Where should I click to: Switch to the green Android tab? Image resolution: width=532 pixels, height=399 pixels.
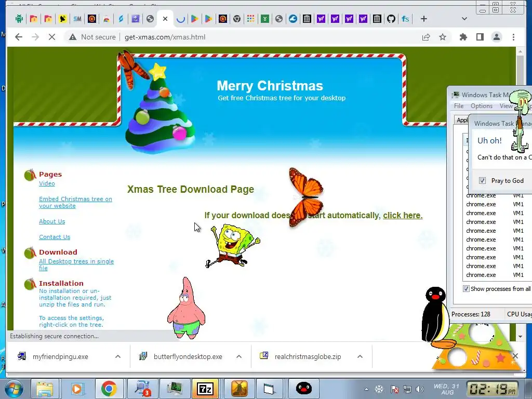(19, 19)
